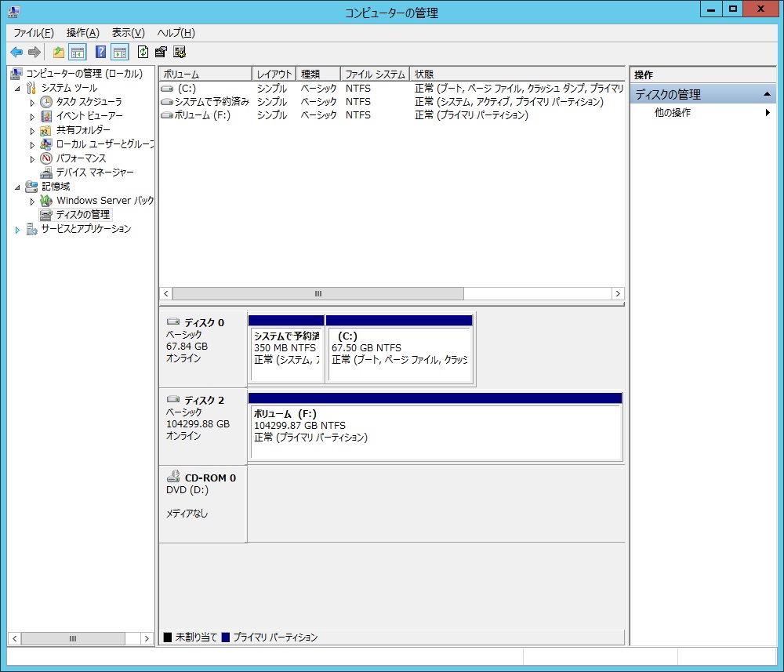
Task: Click the blue help question mark icon
Action: tap(100, 53)
